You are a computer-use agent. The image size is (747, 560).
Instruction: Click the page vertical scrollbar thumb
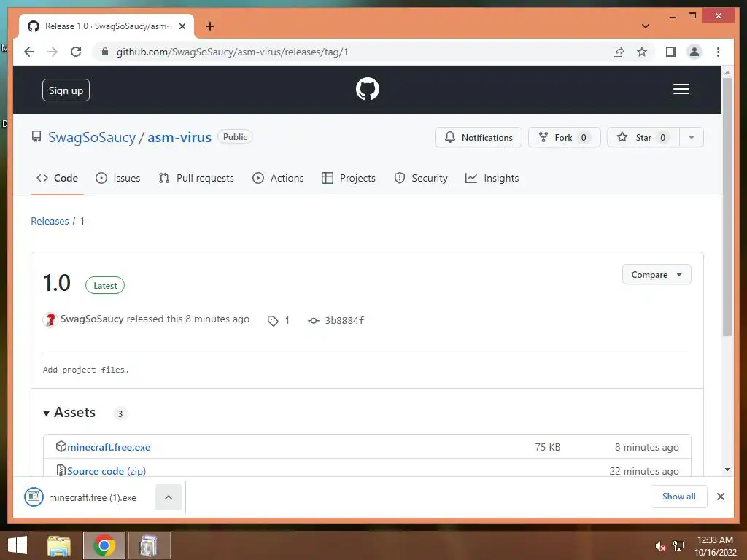[x=727, y=206]
